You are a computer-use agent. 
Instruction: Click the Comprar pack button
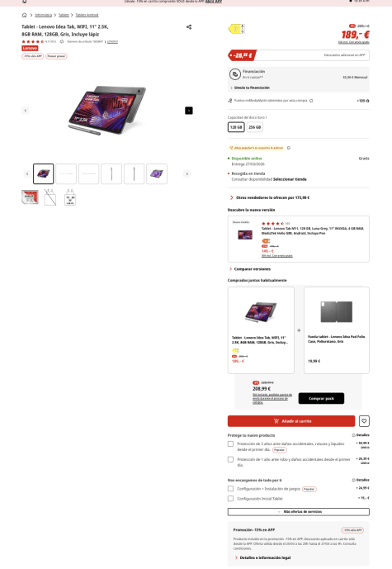pos(321,398)
